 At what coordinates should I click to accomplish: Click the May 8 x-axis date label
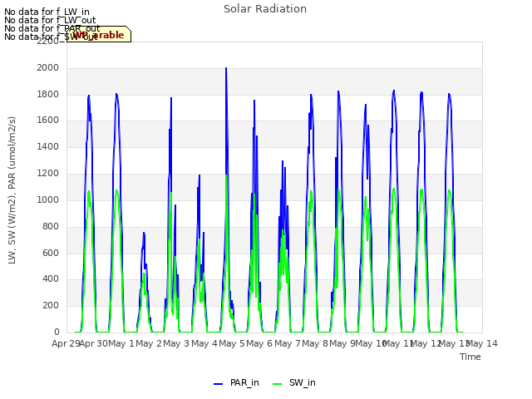coord(315,343)
